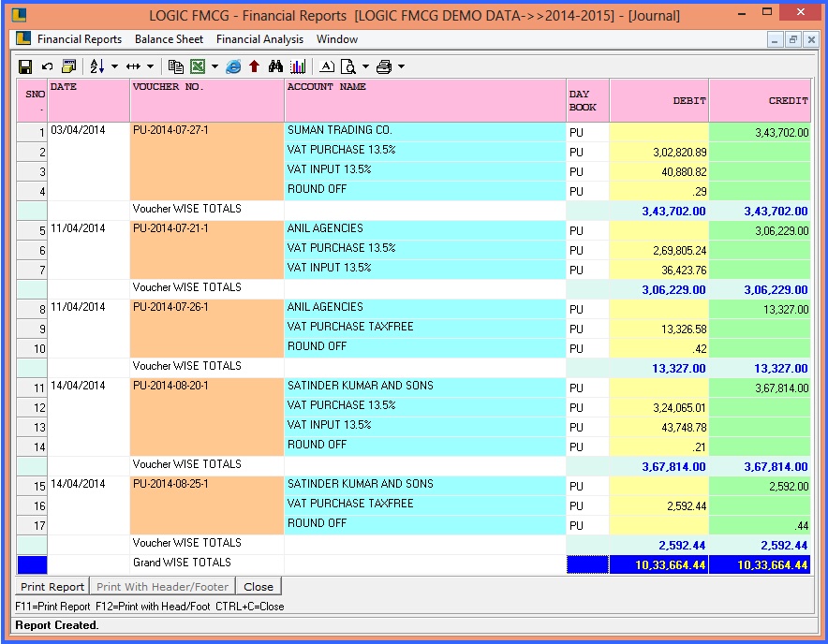Click the printer icon
Viewport: 828px width, 644px height.
384,66
